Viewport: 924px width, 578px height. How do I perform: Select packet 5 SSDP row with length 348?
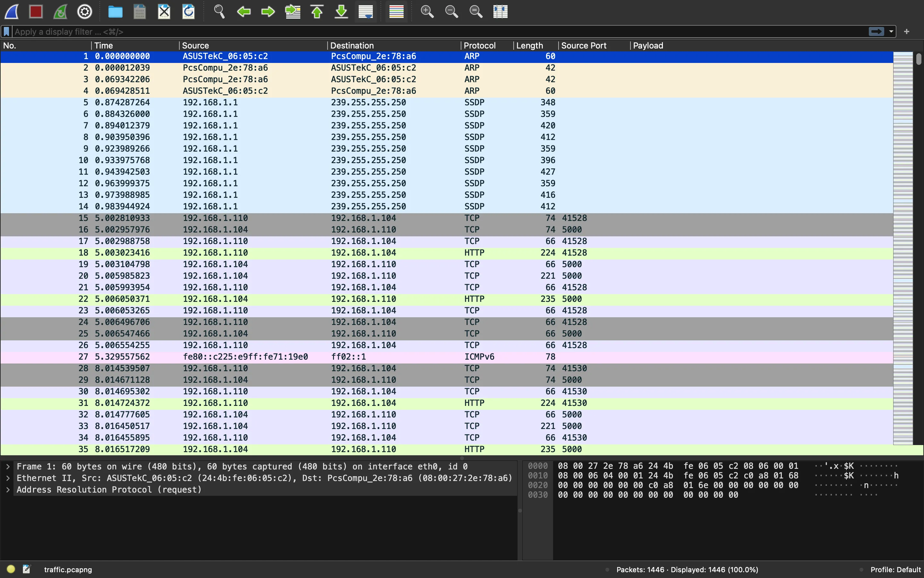coord(447,102)
